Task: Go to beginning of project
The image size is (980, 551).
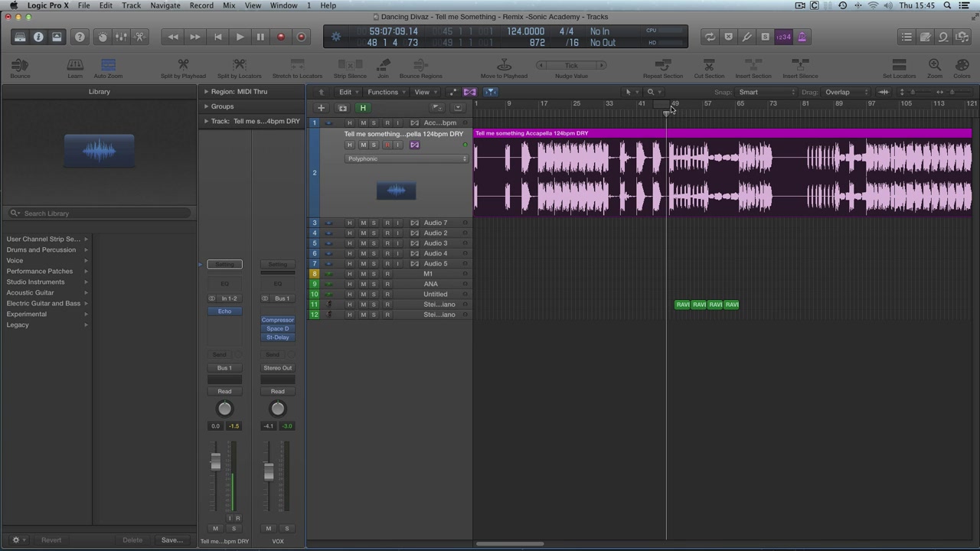Action: coord(217,37)
